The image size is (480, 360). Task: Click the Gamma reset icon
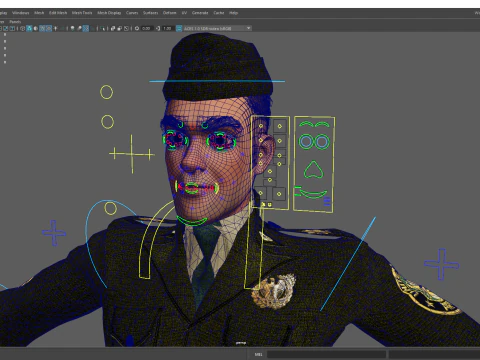(157, 28)
